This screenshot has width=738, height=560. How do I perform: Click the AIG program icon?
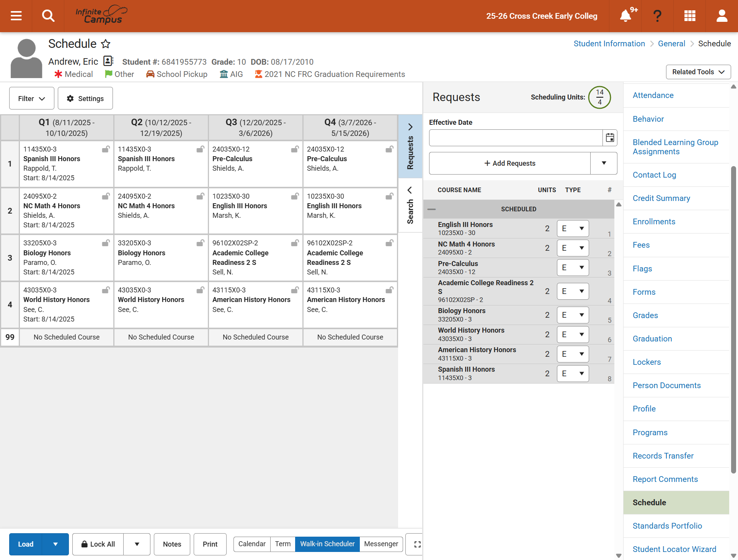224,74
